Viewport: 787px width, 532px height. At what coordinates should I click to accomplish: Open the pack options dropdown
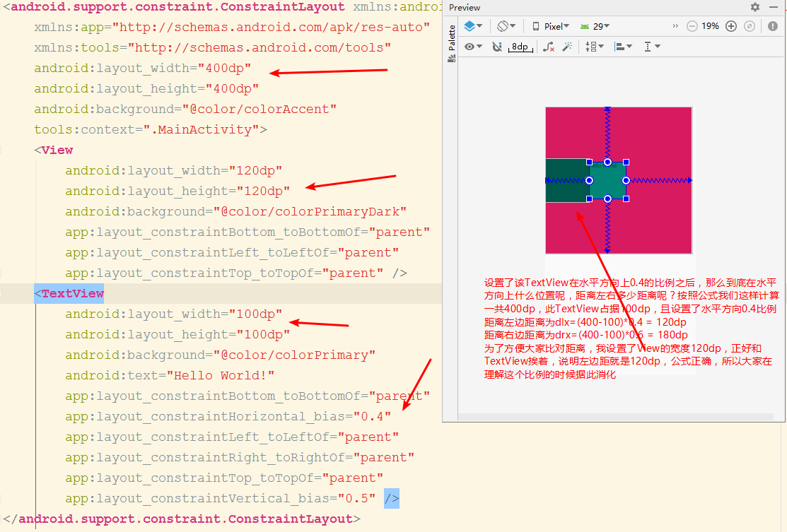(594, 47)
